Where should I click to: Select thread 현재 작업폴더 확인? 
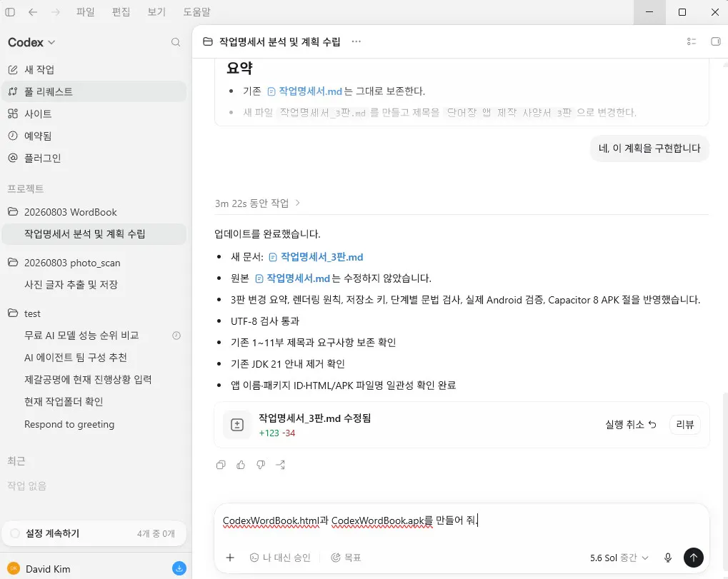(94, 402)
